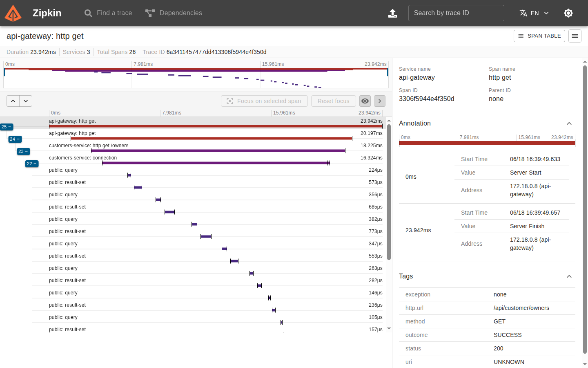
Task: Click the span list vertical scrollbar
Action: [x=389, y=192]
